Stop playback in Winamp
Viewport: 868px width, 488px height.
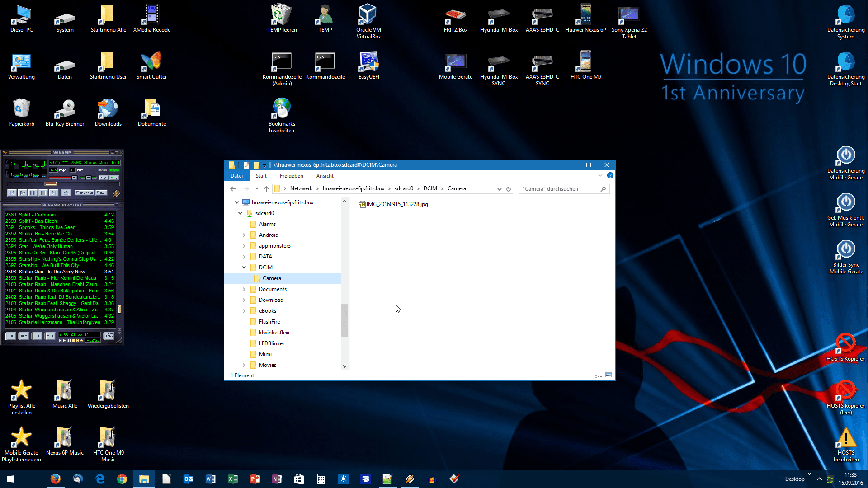coord(43,192)
